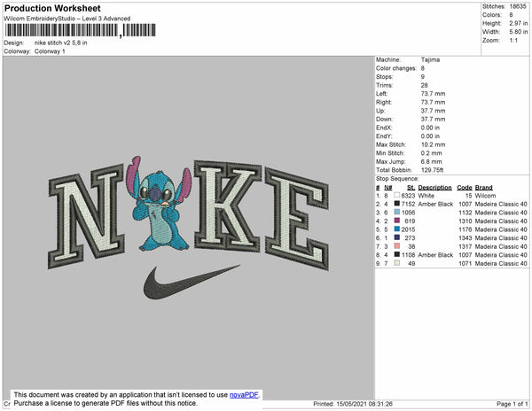Click the Total Bobbin value '129.75ft'
Viewport: 532px width, 411px height.
[433, 170]
